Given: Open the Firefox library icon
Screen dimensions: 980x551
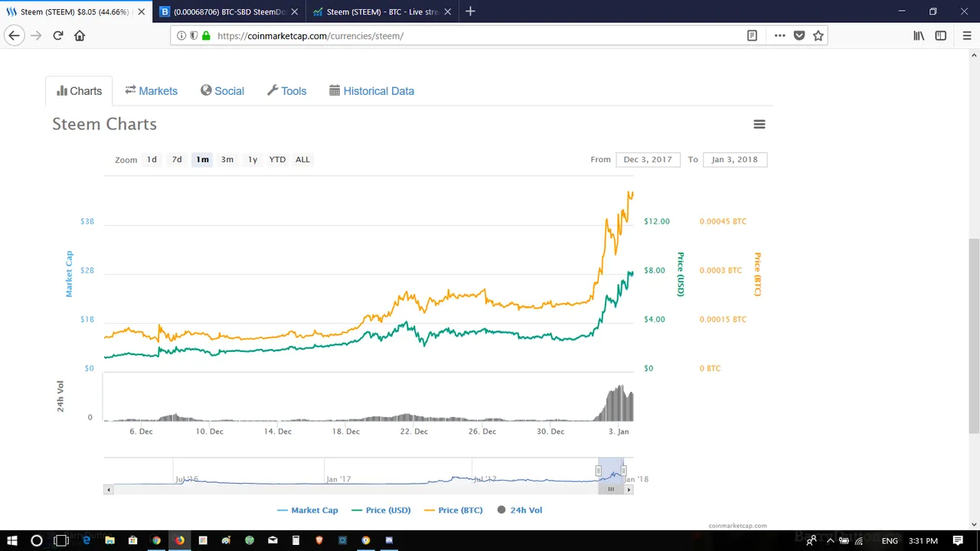Looking at the screenshot, I should pyautogui.click(x=919, y=35).
